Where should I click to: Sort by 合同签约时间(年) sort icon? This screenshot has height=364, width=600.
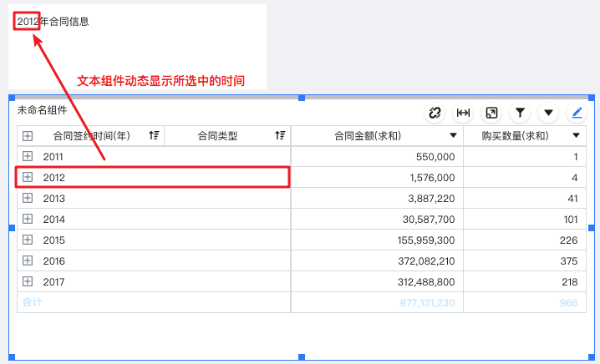coord(154,135)
